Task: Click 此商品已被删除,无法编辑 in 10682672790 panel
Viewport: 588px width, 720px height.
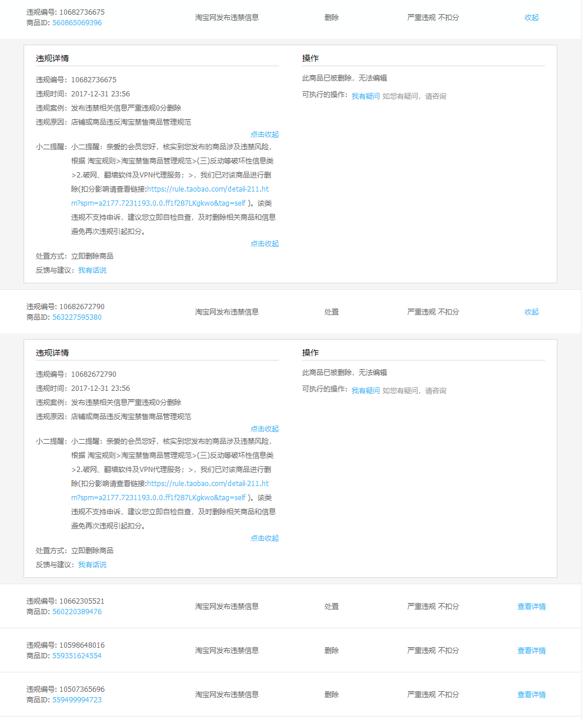Action: (x=345, y=373)
